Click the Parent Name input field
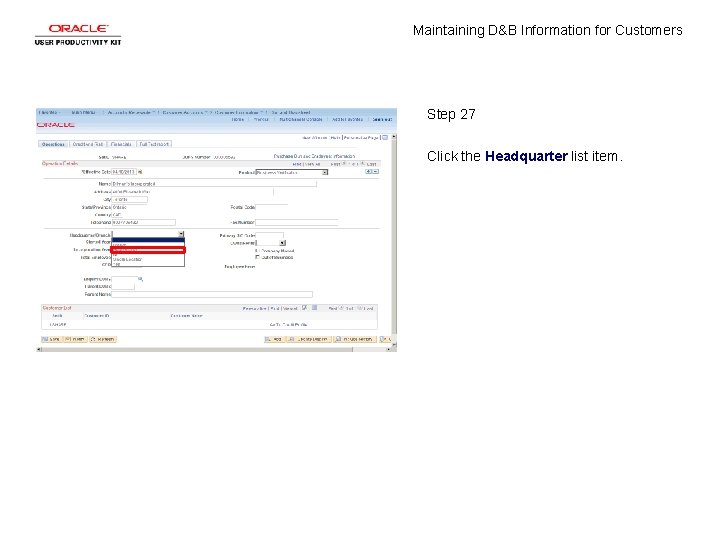The image size is (720, 540). tap(212, 294)
